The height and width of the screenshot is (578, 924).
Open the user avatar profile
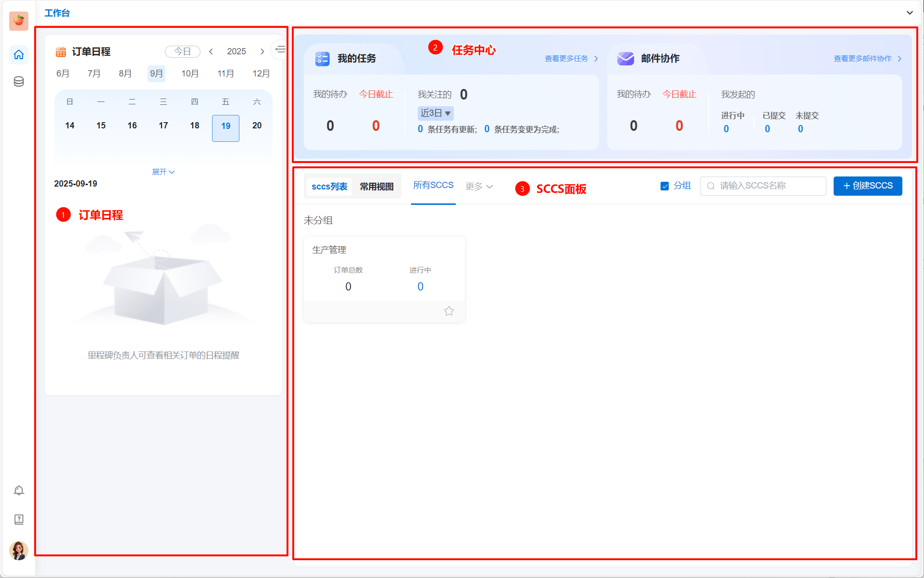click(x=19, y=551)
